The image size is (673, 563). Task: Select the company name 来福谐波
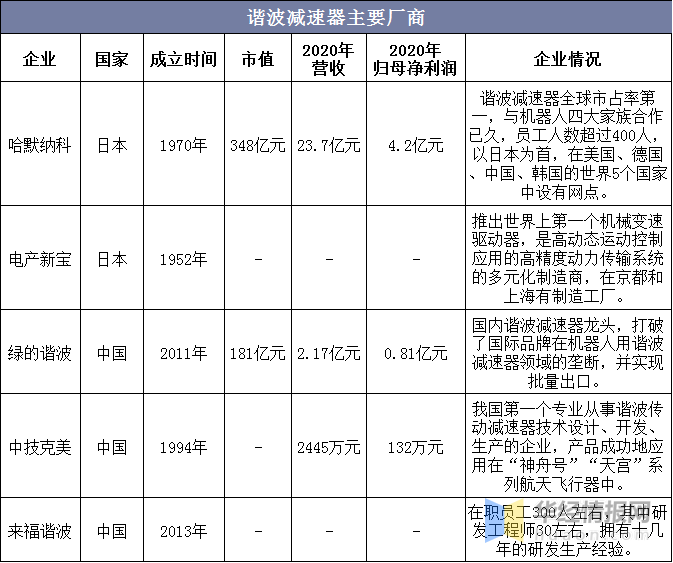coord(39,531)
